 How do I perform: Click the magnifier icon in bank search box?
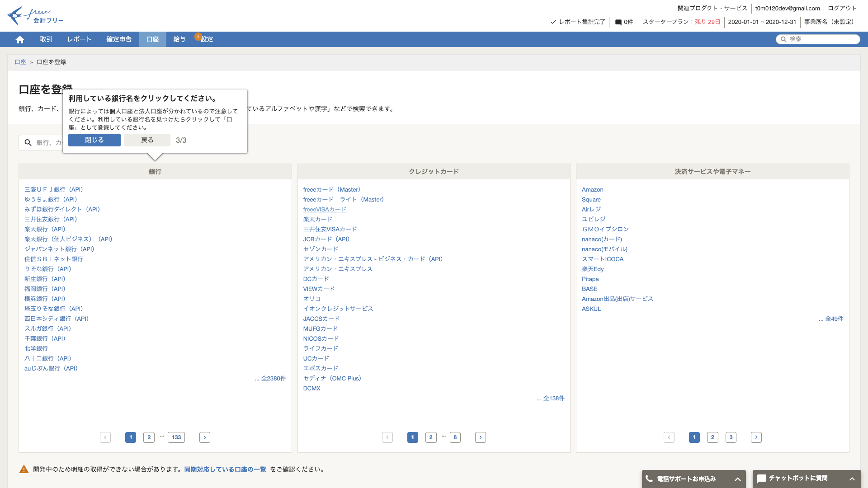[x=28, y=143]
